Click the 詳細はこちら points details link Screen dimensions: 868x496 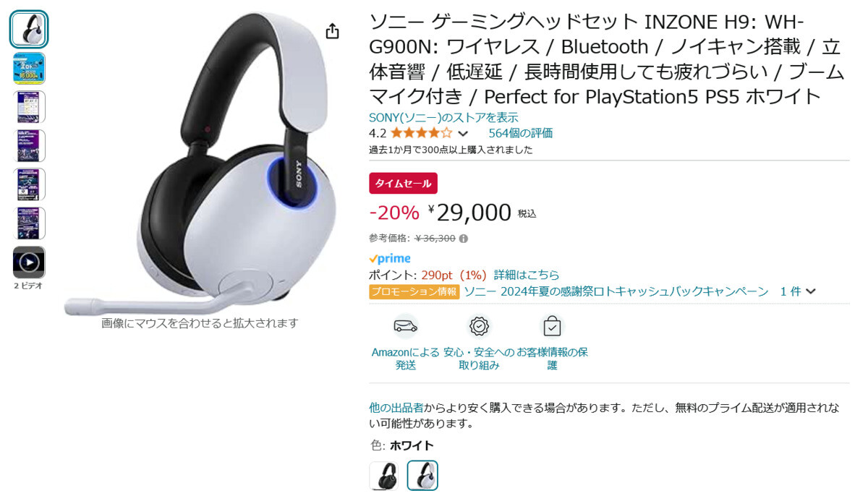(527, 275)
